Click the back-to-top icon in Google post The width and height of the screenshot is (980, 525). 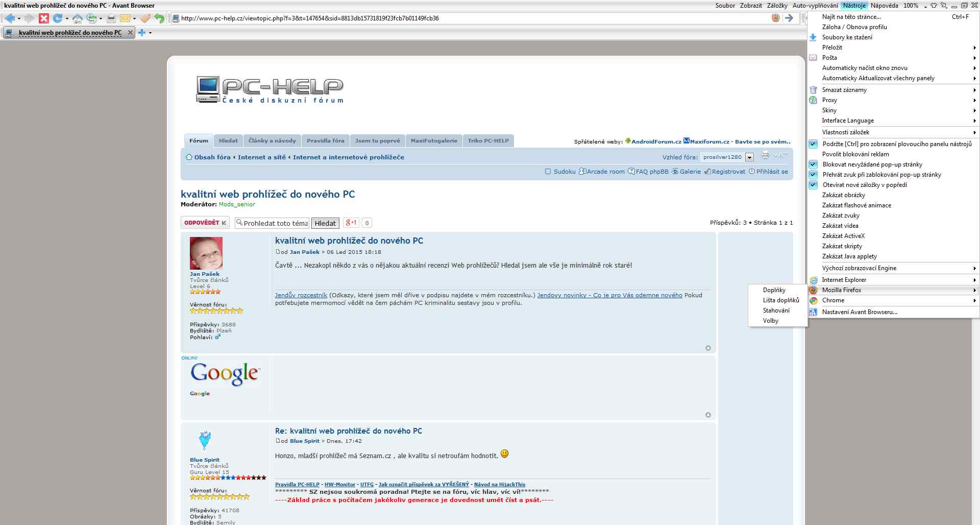click(708, 415)
